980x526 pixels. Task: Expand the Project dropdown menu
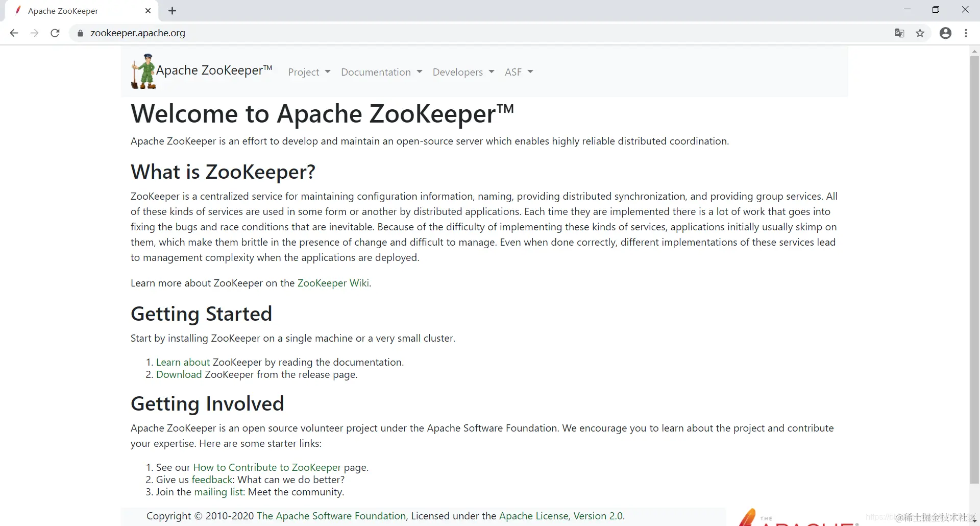coord(309,72)
